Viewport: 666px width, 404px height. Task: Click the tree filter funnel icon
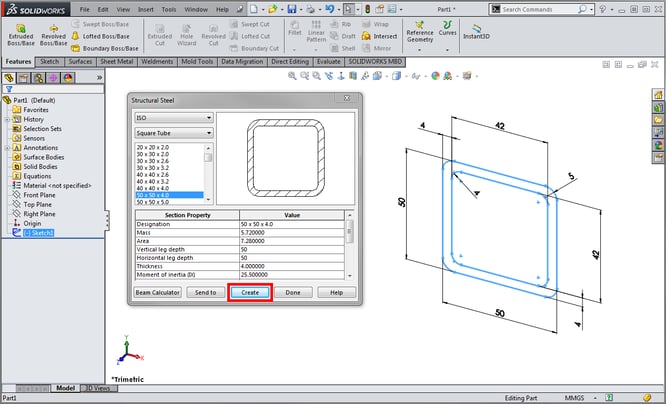9,89
